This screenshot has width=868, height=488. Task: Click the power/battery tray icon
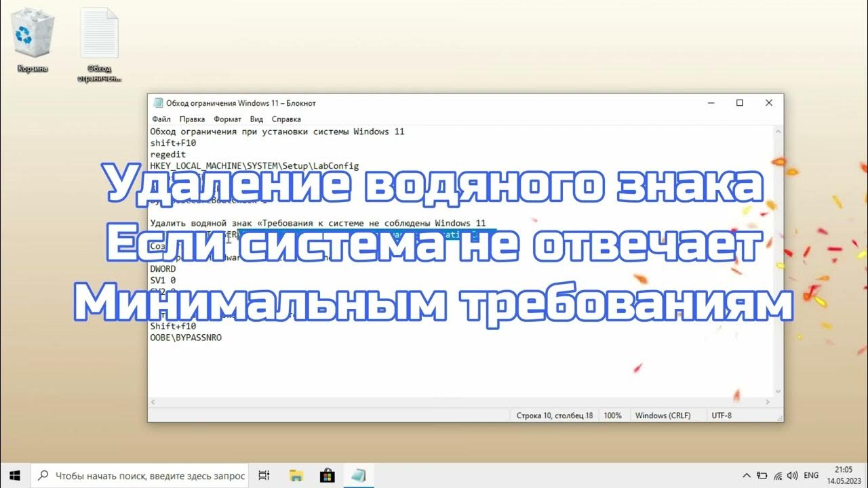tap(762, 476)
